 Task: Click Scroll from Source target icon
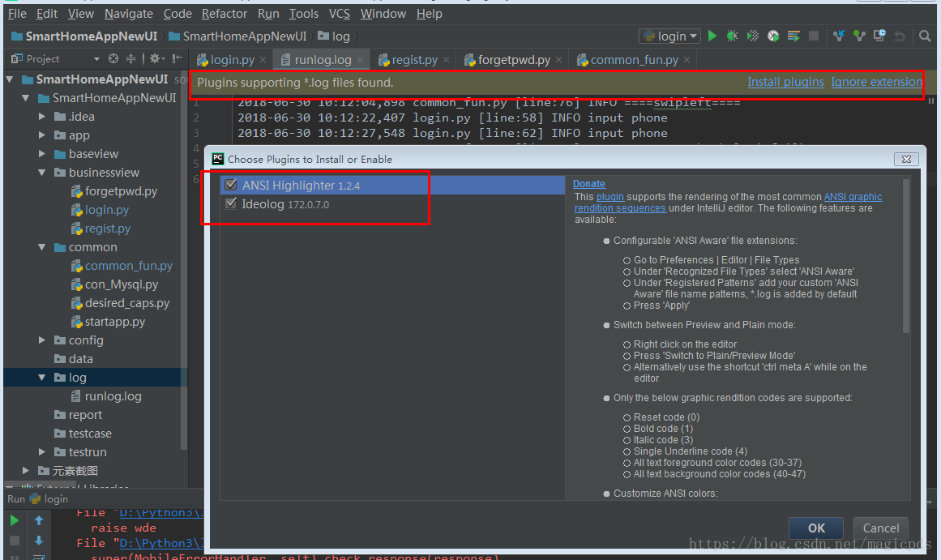pyautogui.click(x=113, y=59)
